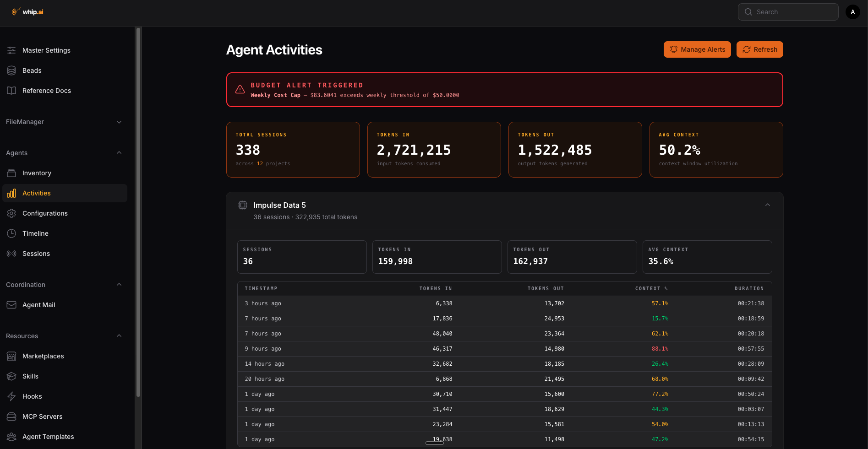Screen dimensions: 868x449
Task: Select the Skills icon
Action: click(x=11, y=376)
